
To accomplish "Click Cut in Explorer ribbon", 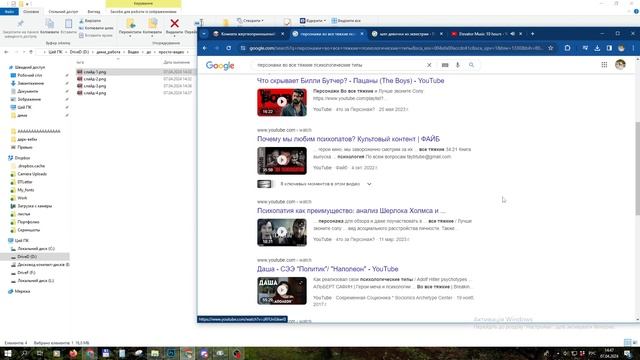I will pyautogui.click(x=90, y=20).
